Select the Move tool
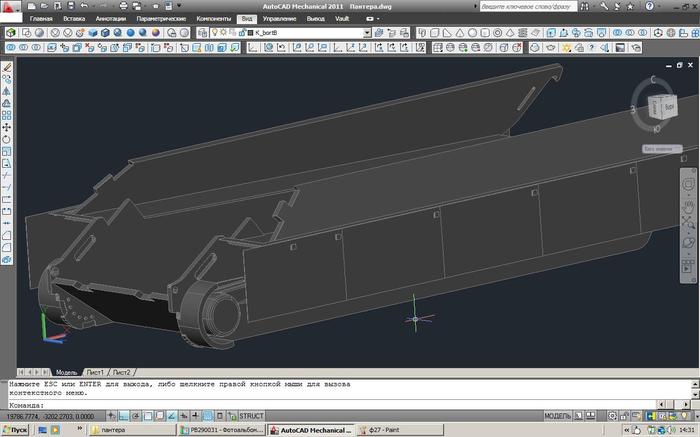 pos(7,128)
